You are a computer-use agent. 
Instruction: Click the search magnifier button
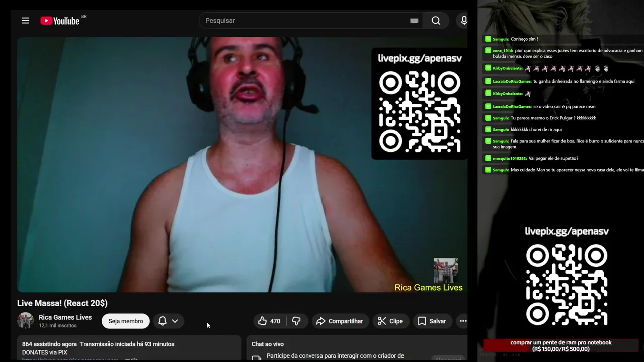click(436, 21)
